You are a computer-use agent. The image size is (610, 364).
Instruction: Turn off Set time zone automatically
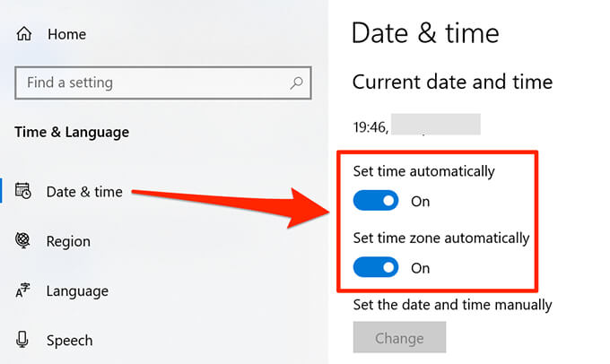click(376, 267)
